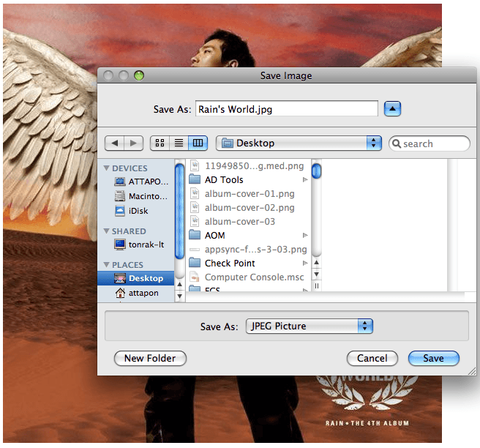Click the Save button
The width and height of the screenshot is (480, 448).
(433, 358)
